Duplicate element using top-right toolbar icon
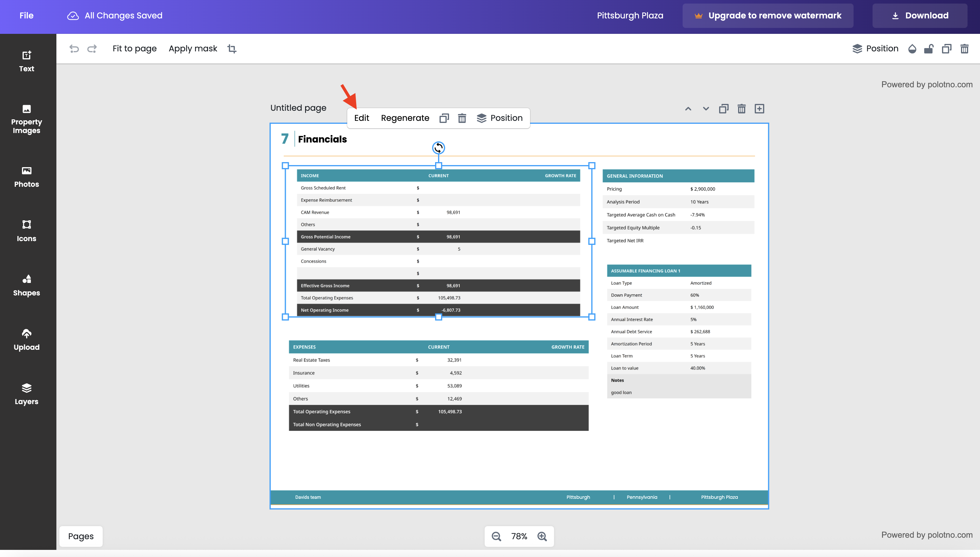 point(946,49)
